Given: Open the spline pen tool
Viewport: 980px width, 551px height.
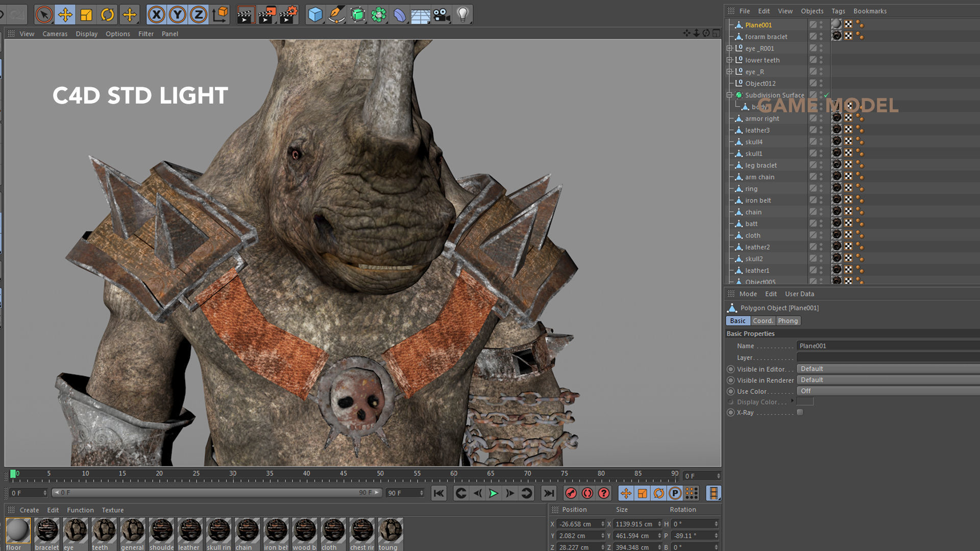Looking at the screenshot, I should [336, 15].
